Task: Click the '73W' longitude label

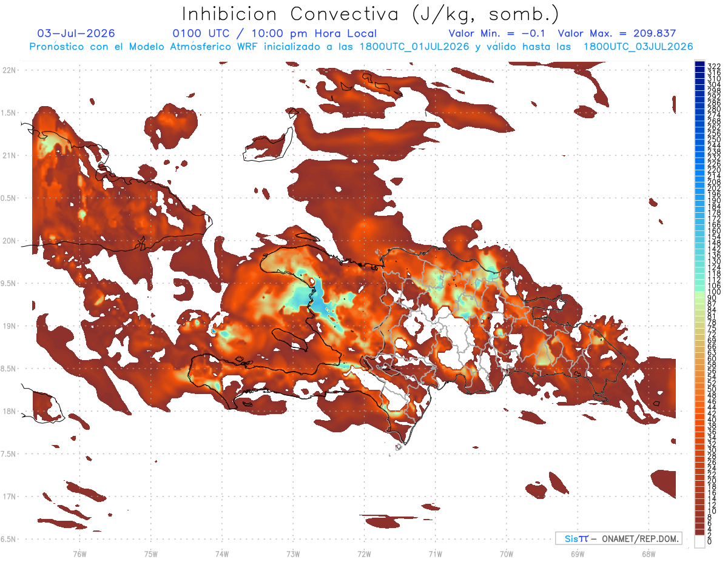Action: pos(293,554)
